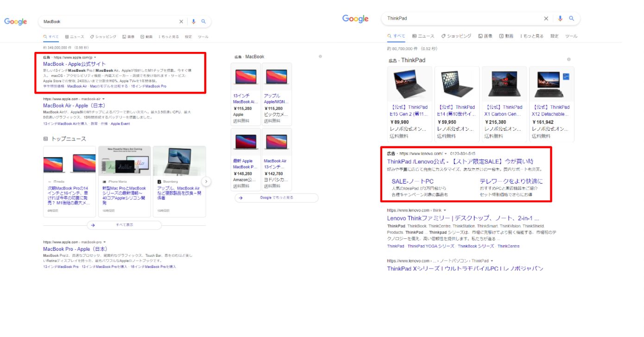Open the テレワークをより快適に sitelink
Viewport: 644px width, 337px height.
coord(511,181)
